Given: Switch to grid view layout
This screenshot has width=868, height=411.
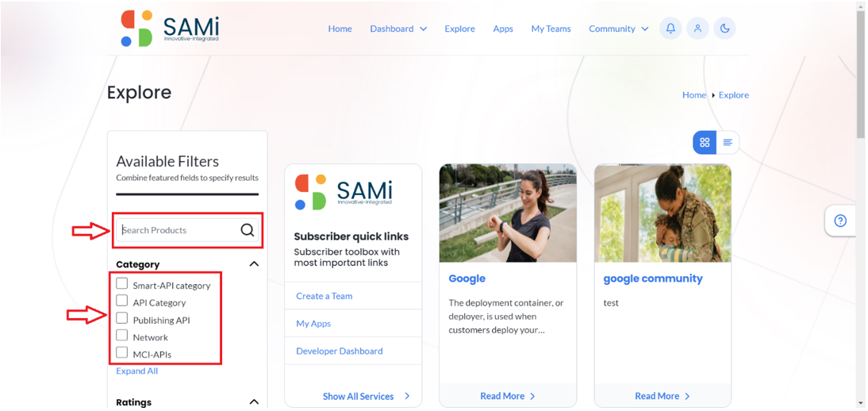Looking at the screenshot, I should point(705,142).
